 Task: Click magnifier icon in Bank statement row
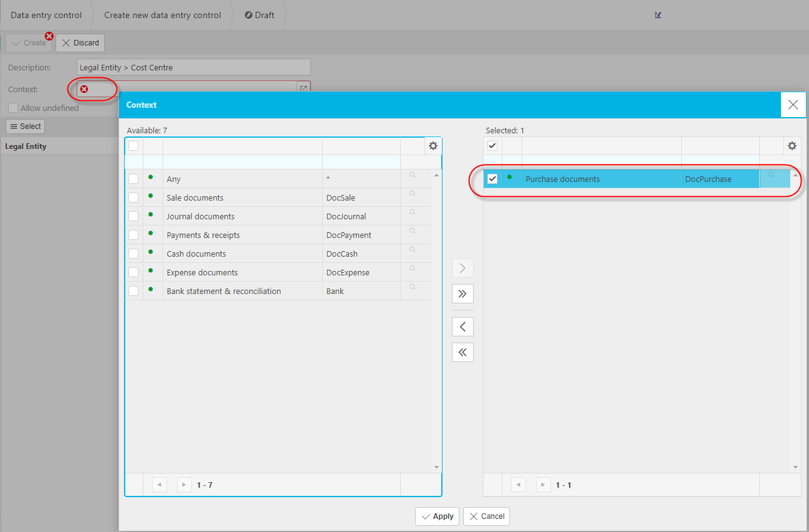(x=412, y=287)
